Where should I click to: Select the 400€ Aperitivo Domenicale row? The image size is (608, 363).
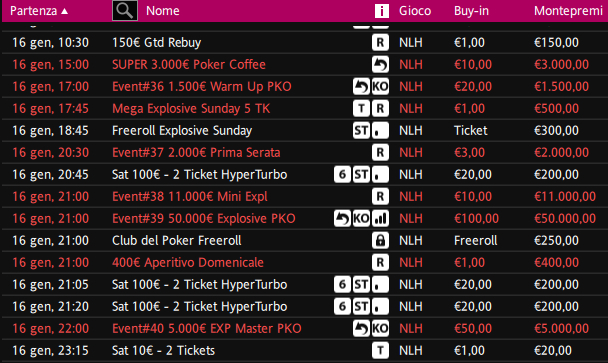tap(304, 263)
